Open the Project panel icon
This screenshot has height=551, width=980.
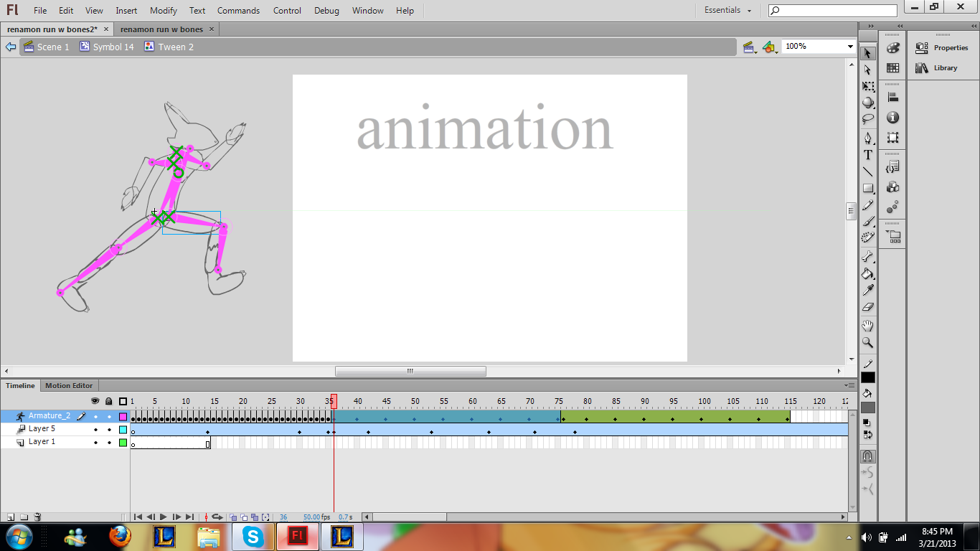point(892,235)
